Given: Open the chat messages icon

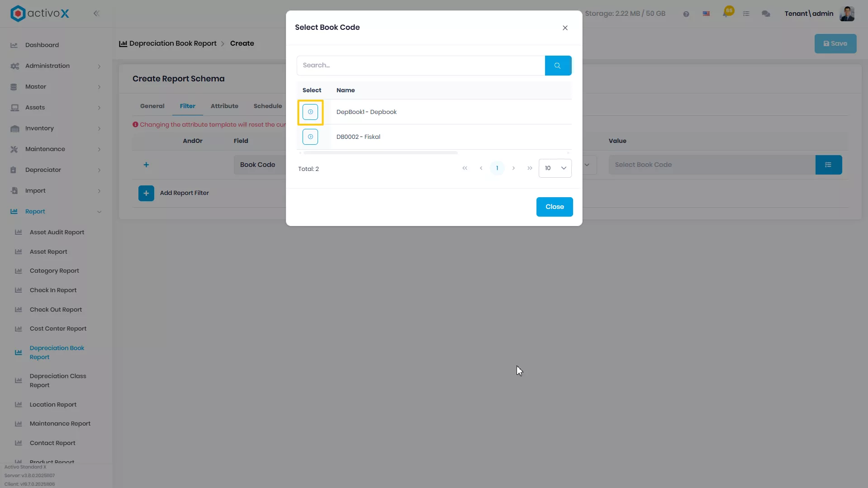Looking at the screenshot, I should pyautogui.click(x=766, y=14).
